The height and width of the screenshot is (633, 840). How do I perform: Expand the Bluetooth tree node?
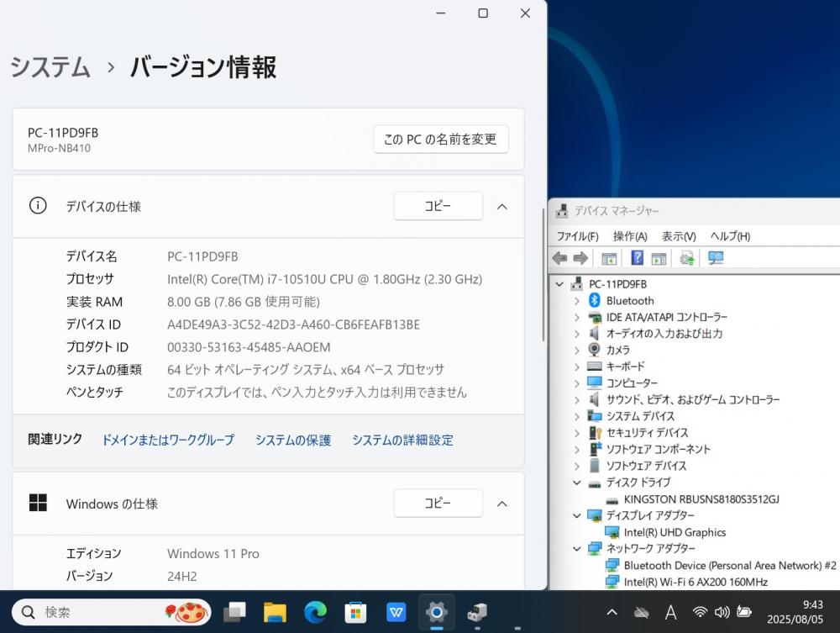coord(577,301)
